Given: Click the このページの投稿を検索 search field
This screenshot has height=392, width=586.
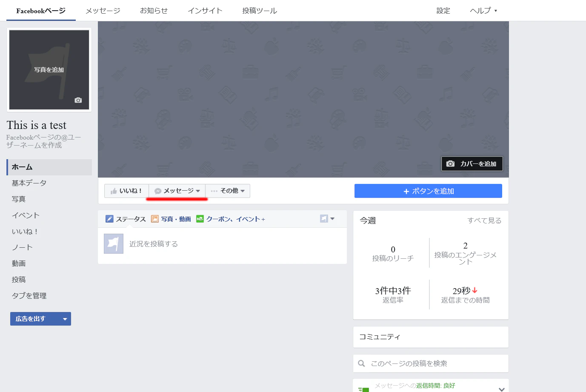Looking at the screenshot, I should click(431, 363).
